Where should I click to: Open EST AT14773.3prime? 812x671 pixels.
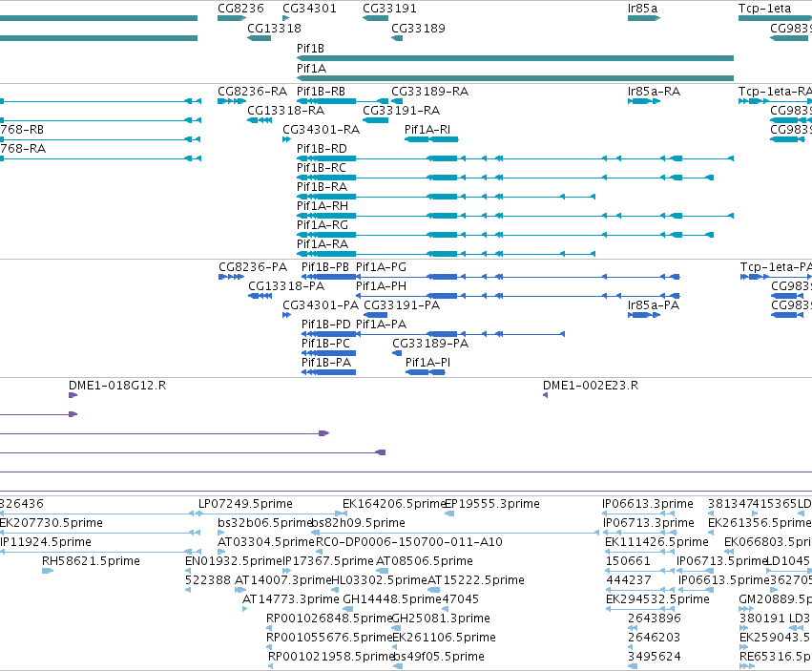(290, 599)
